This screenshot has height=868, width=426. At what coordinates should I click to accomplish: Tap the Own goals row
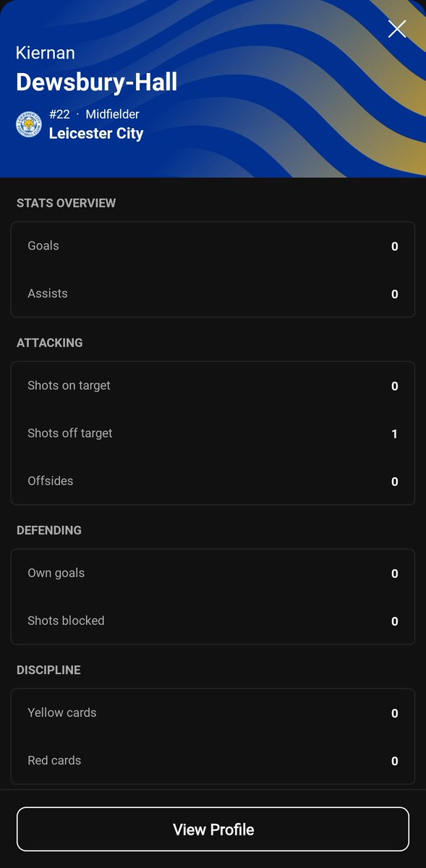pos(213,573)
